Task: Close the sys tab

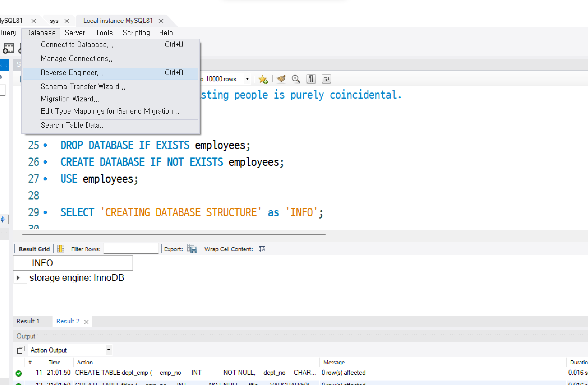Action: coord(67,21)
